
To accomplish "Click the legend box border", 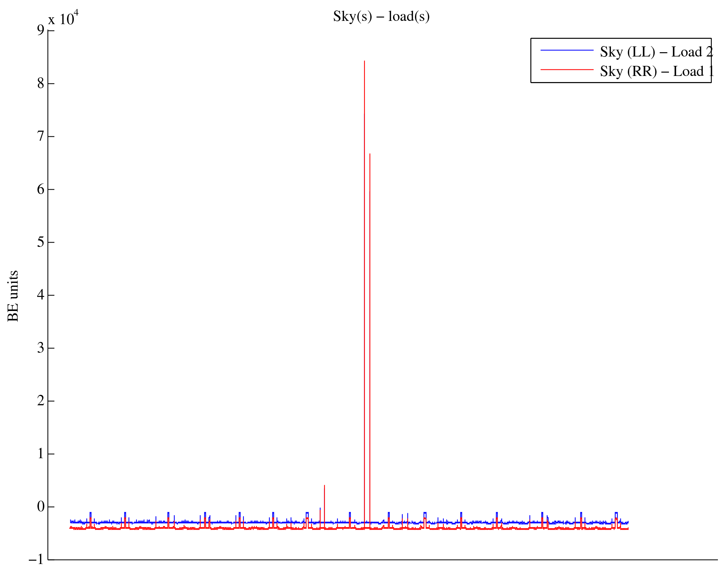I will click(531, 60).
